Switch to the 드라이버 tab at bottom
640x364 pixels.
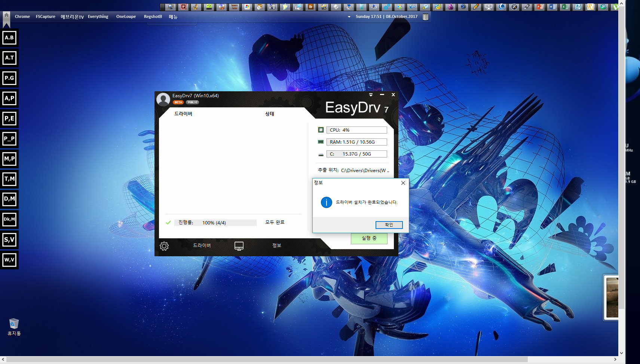[x=202, y=245]
